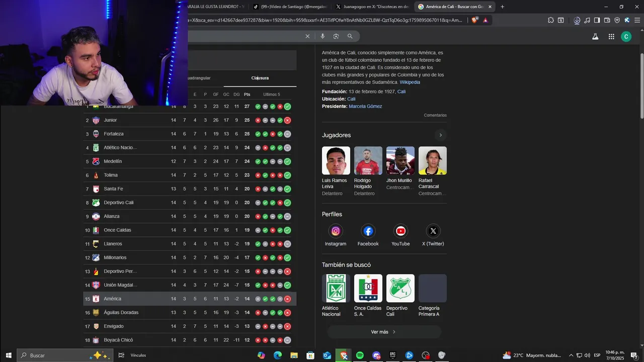The image size is (644, 362).
Task: Open the Copilot icon in the taskbar
Action: point(261,355)
